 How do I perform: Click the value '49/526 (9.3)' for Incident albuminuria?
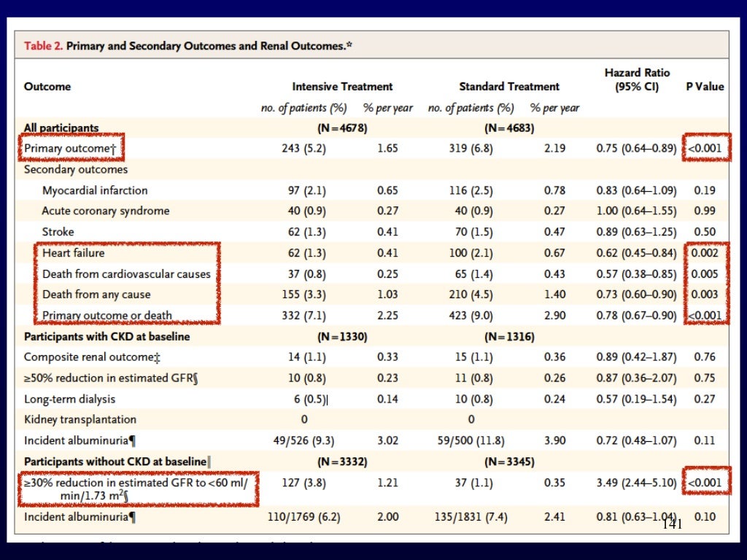coord(303,440)
